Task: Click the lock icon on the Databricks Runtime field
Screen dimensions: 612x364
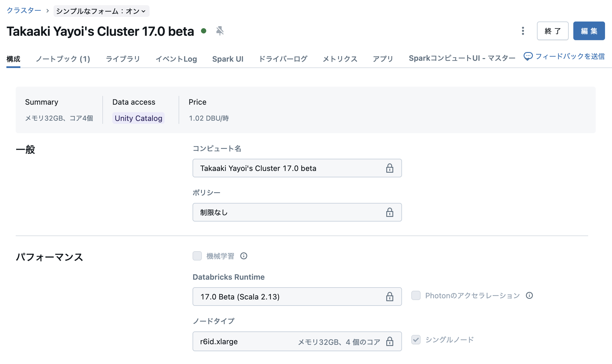Action: coord(390,297)
